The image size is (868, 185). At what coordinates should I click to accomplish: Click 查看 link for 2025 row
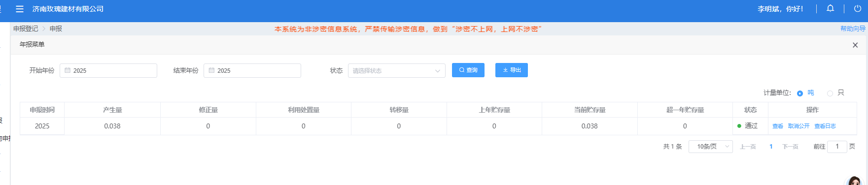(778, 126)
